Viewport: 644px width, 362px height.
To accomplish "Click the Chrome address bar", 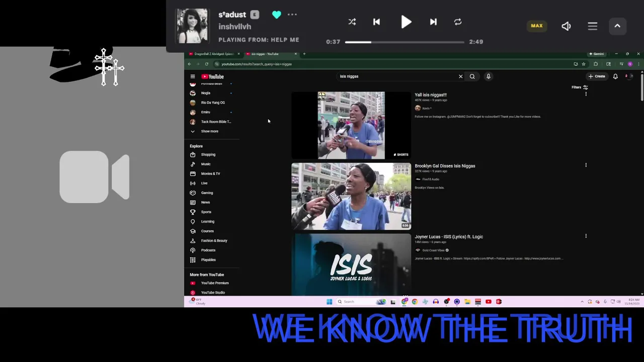I will click(392, 64).
